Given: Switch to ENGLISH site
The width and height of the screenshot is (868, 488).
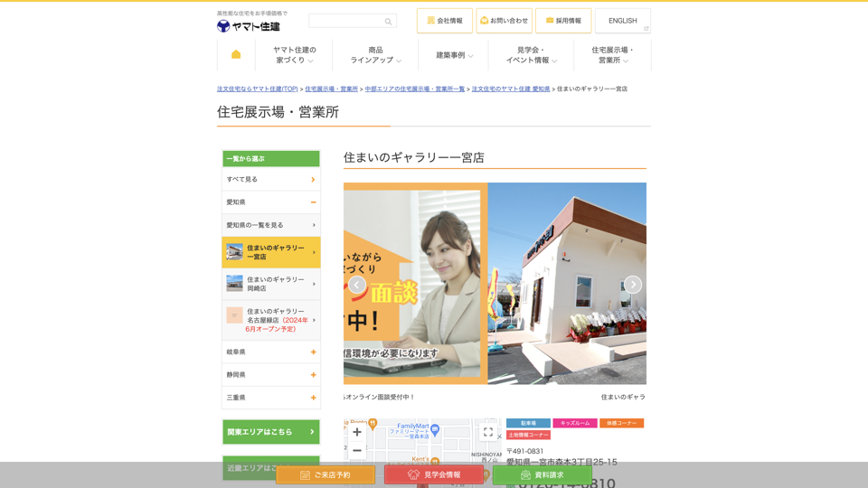Looking at the screenshot, I should point(623,21).
